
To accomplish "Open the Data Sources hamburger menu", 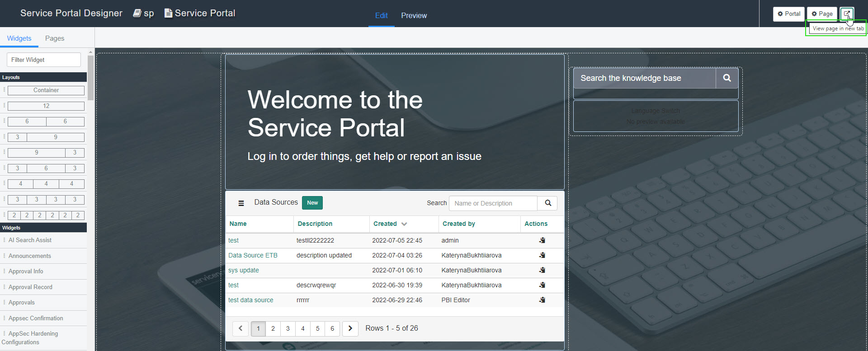I will pos(241,203).
